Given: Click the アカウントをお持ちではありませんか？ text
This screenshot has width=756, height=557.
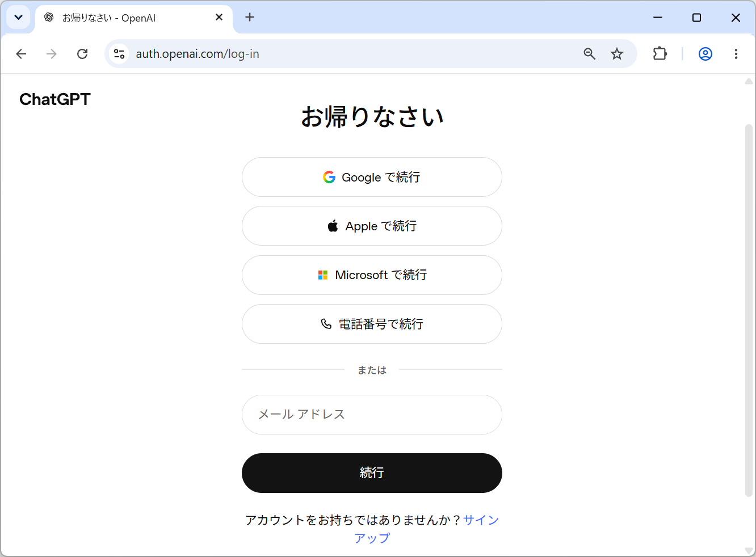Looking at the screenshot, I should click(x=353, y=520).
